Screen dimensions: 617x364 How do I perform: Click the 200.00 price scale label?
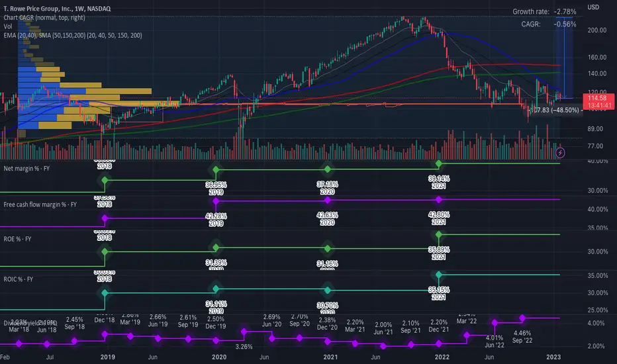597,30
